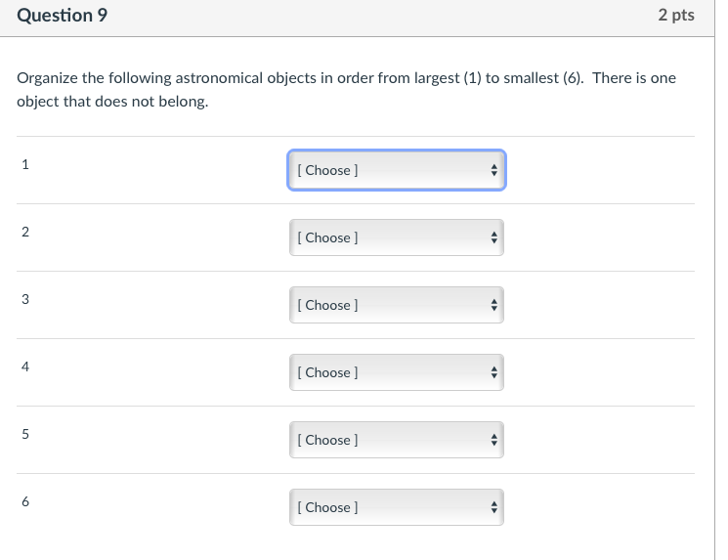Select the row number 1 label
The image size is (728, 560).
tap(25, 164)
